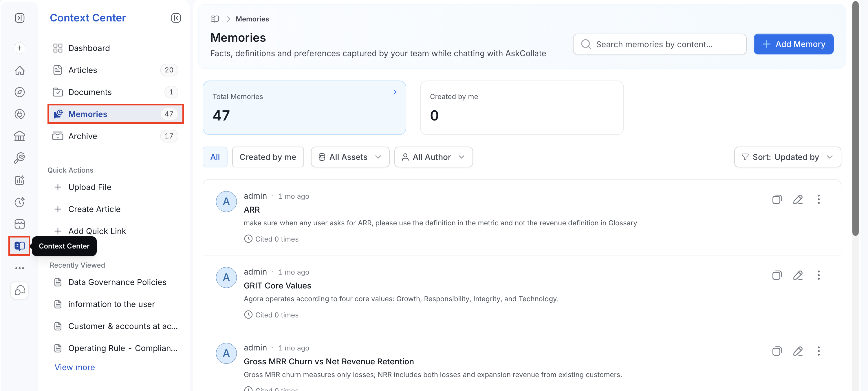Open the All Author dropdown

tap(433, 157)
